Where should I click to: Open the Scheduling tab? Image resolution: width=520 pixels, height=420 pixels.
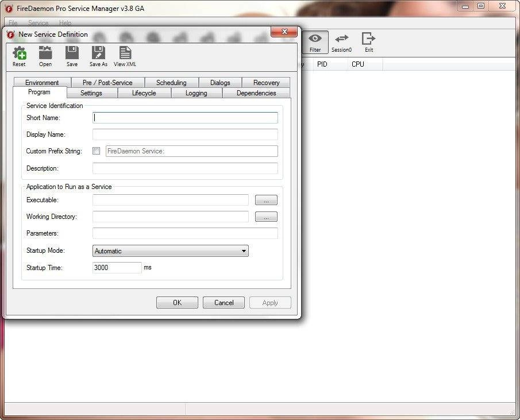tap(171, 82)
